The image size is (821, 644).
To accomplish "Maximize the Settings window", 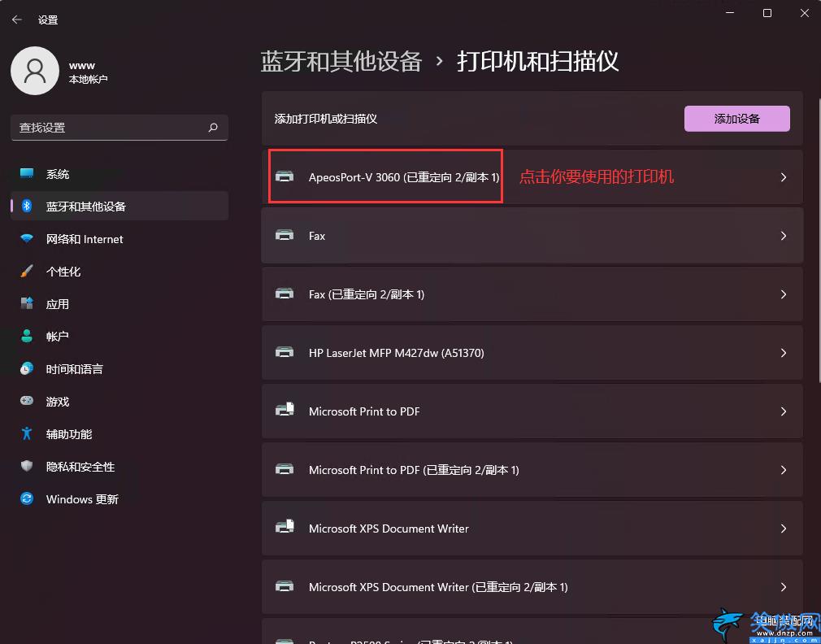I will coord(767,13).
